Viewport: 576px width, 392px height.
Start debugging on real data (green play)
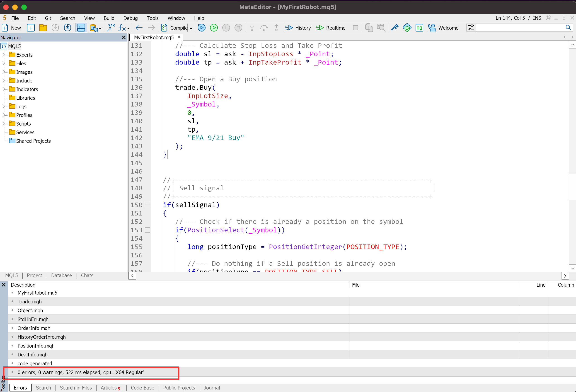[214, 28]
